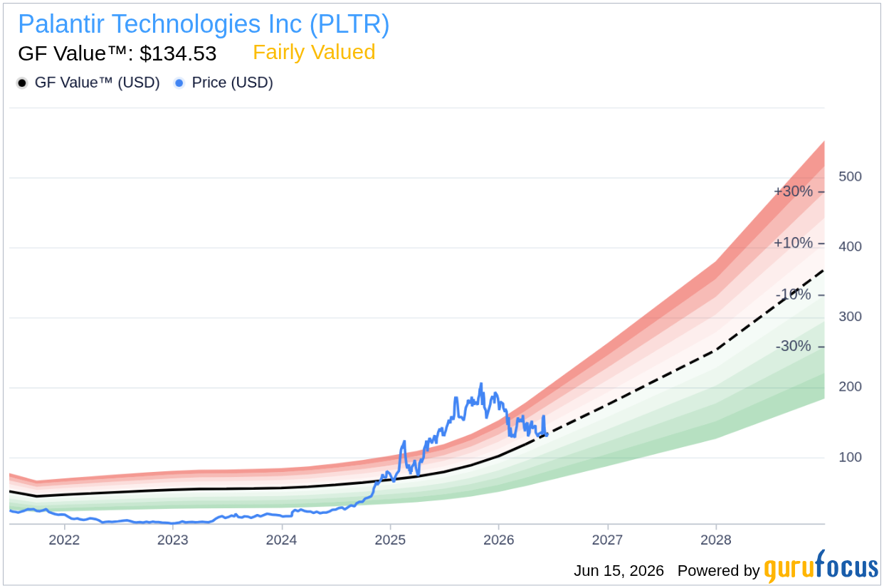Click the black GF Value legend dot
884x588 pixels.
[x=22, y=83]
